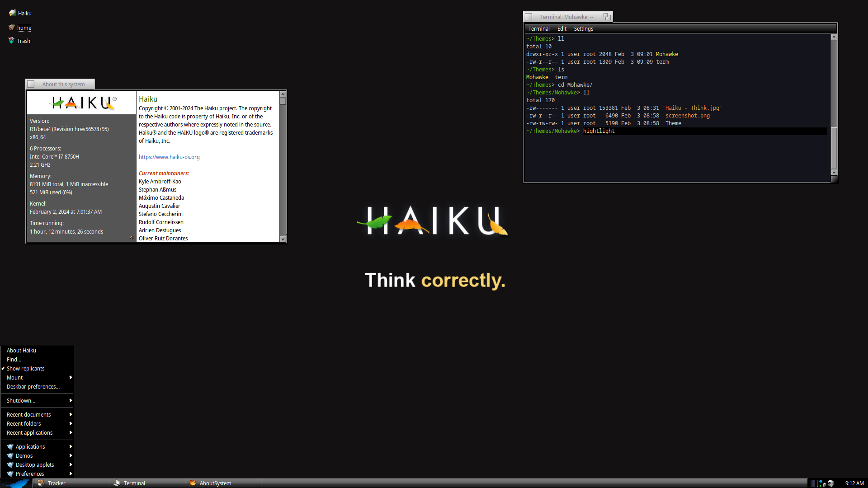Click the Deskbar leaf menu button
Screen dimensions: 868x488
[x=16, y=483]
